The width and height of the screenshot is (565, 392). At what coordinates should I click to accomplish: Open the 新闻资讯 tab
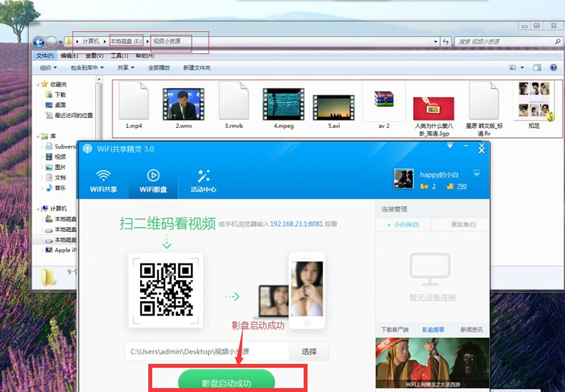[471, 330]
